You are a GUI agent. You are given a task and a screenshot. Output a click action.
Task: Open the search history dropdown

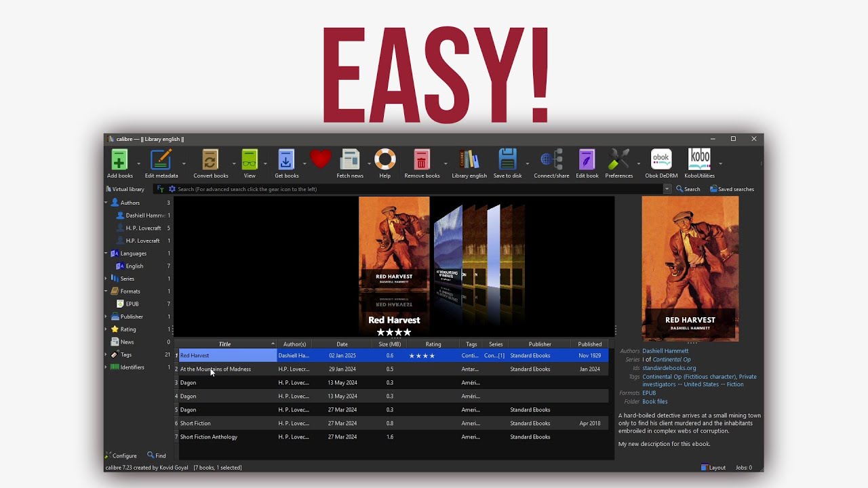[667, 189]
